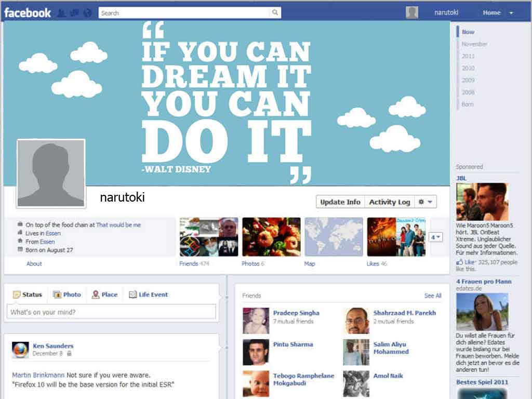Click the Facebook logo
This screenshot has width=532, height=399.
click(x=28, y=13)
